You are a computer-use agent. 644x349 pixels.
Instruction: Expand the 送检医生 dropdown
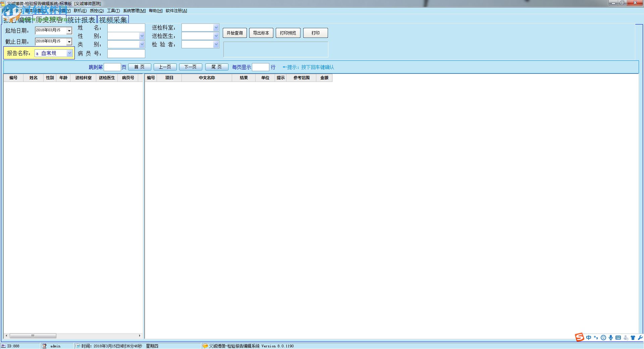point(216,36)
